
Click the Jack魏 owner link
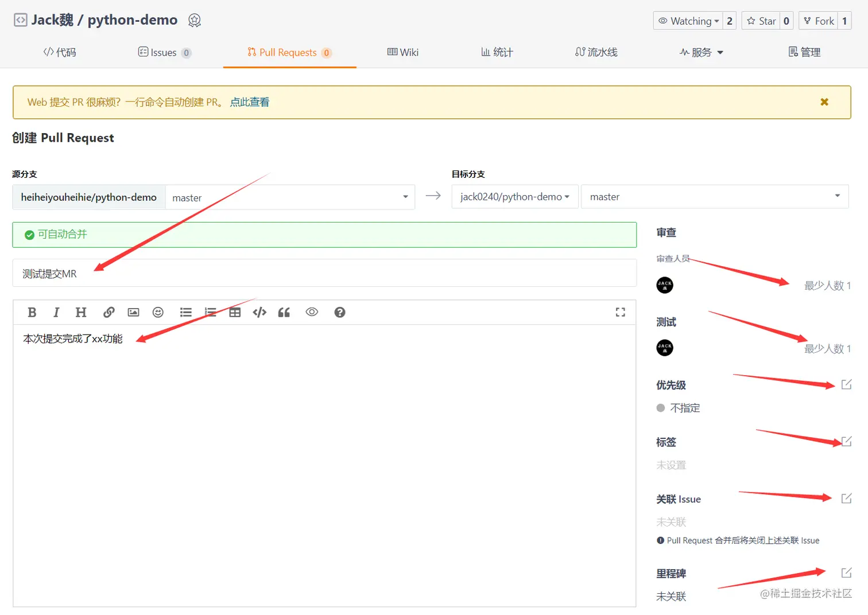click(x=52, y=20)
